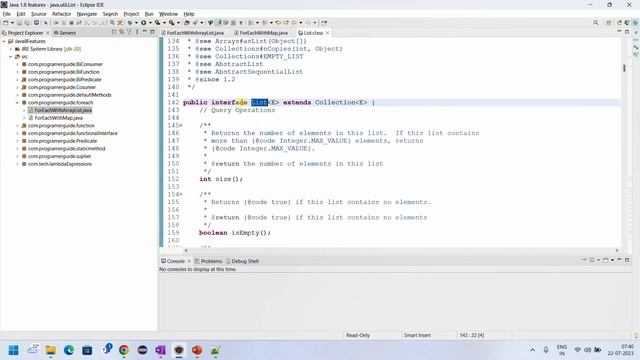Image resolution: width=640 pixels, height=360 pixels.
Task: Collapse the com.programerguide.foreach package
Action: [x=18, y=103]
